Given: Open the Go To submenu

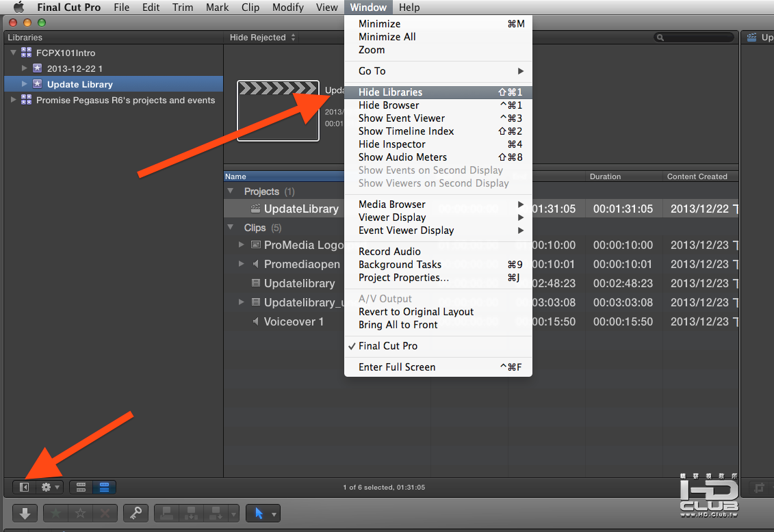Looking at the screenshot, I should pyautogui.click(x=438, y=71).
